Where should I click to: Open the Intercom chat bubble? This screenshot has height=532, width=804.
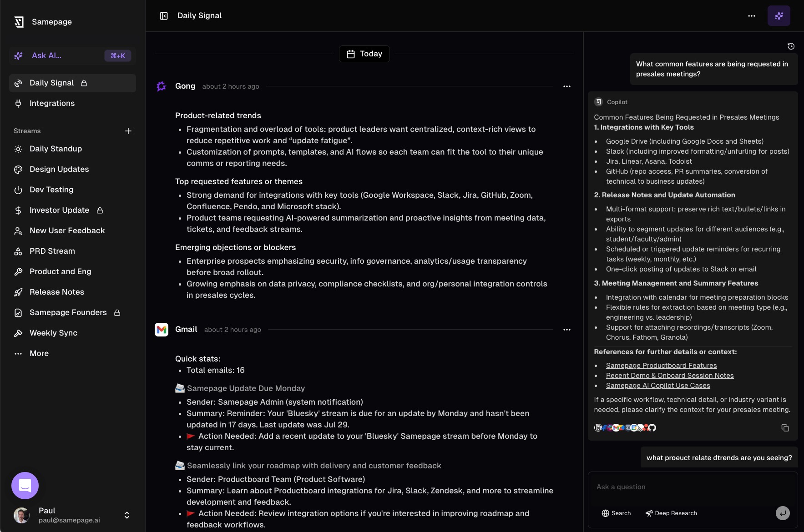(x=25, y=486)
